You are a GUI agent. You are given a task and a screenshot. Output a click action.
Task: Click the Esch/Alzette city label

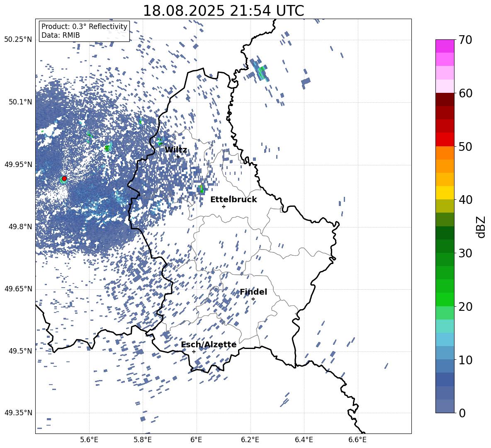(209, 345)
